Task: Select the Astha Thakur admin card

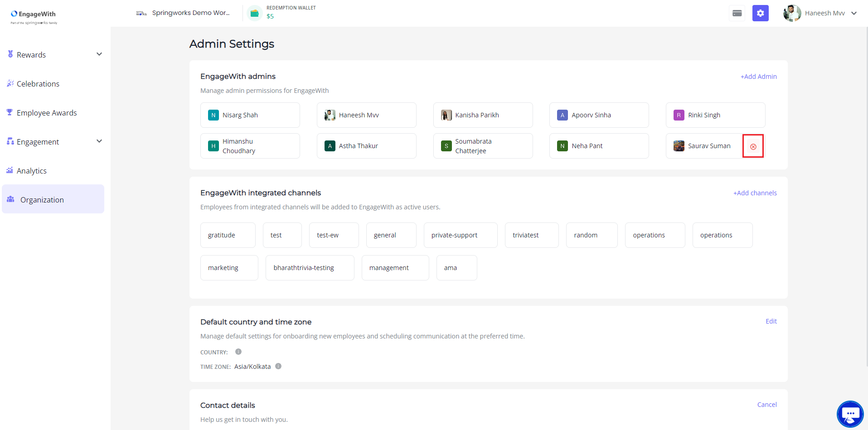Action: (x=367, y=146)
